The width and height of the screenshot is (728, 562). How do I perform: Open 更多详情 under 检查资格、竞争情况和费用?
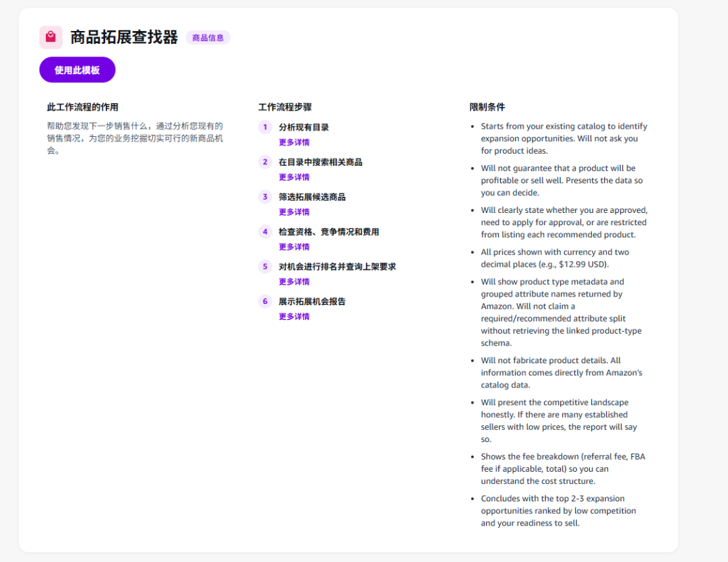click(294, 247)
